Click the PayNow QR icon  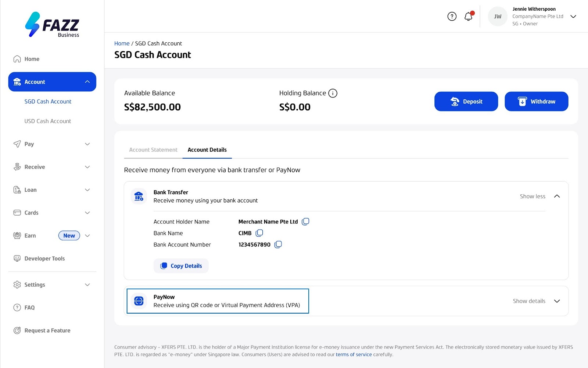click(x=139, y=301)
